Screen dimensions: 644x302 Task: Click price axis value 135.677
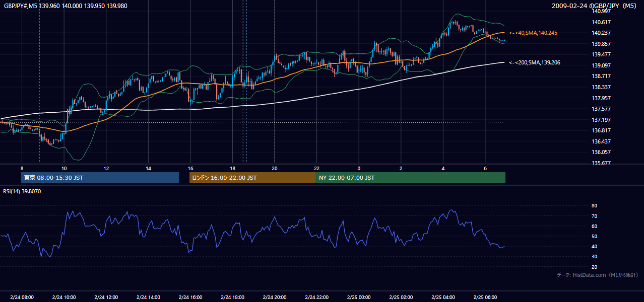coord(601,163)
